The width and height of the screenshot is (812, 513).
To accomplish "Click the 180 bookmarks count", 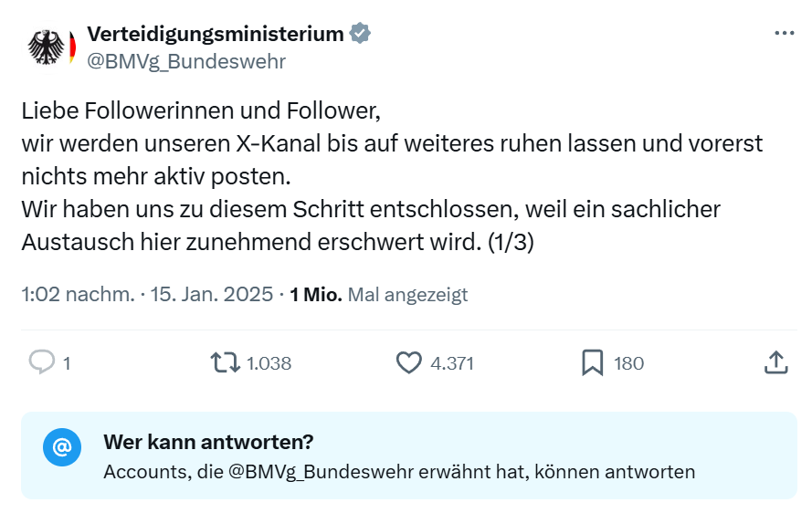I will (x=628, y=363).
